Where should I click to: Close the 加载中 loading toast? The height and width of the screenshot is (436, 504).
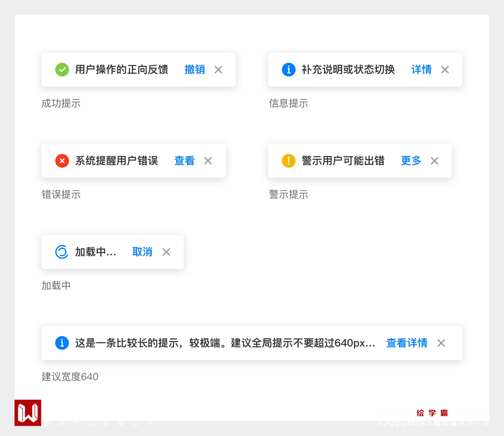tap(166, 252)
